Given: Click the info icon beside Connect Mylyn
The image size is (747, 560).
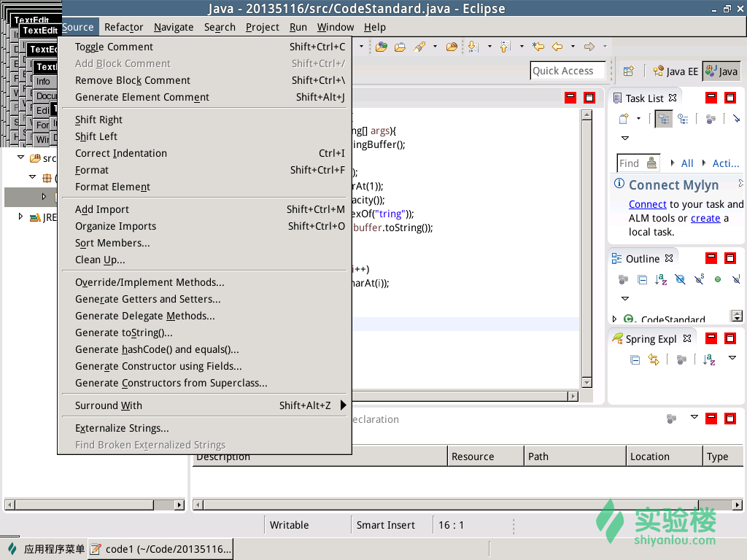Looking at the screenshot, I should click(x=619, y=183).
